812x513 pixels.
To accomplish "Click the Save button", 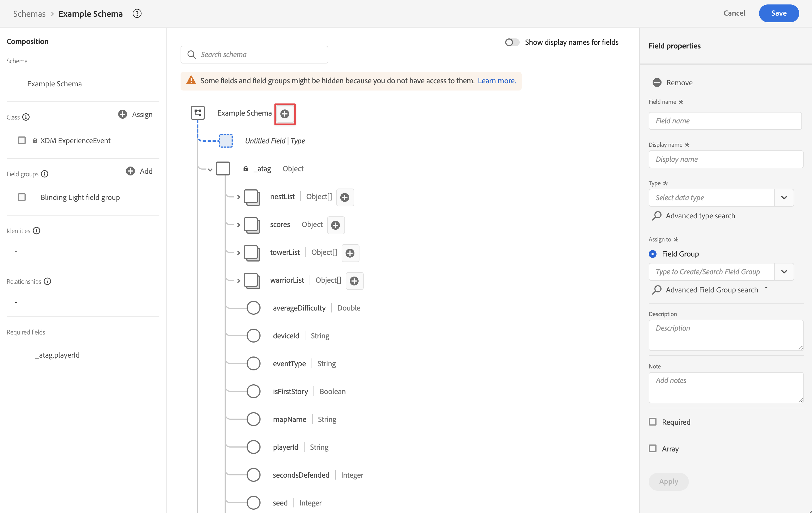I will pyautogui.click(x=778, y=13).
